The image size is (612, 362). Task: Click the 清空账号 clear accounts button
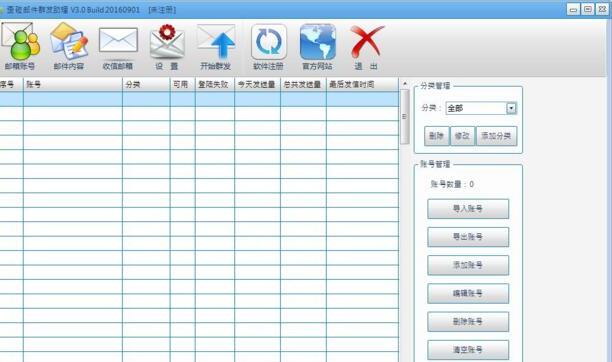pos(468,350)
